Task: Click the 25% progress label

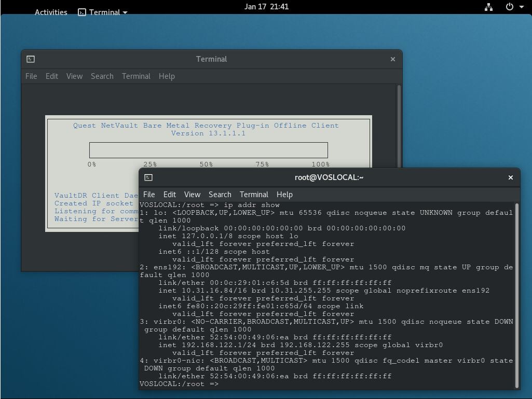Action: (x=150, y=164)
